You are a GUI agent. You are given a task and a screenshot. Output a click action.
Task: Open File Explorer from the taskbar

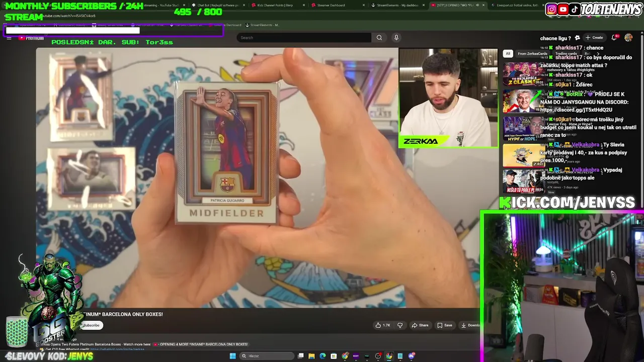(311, 356)
